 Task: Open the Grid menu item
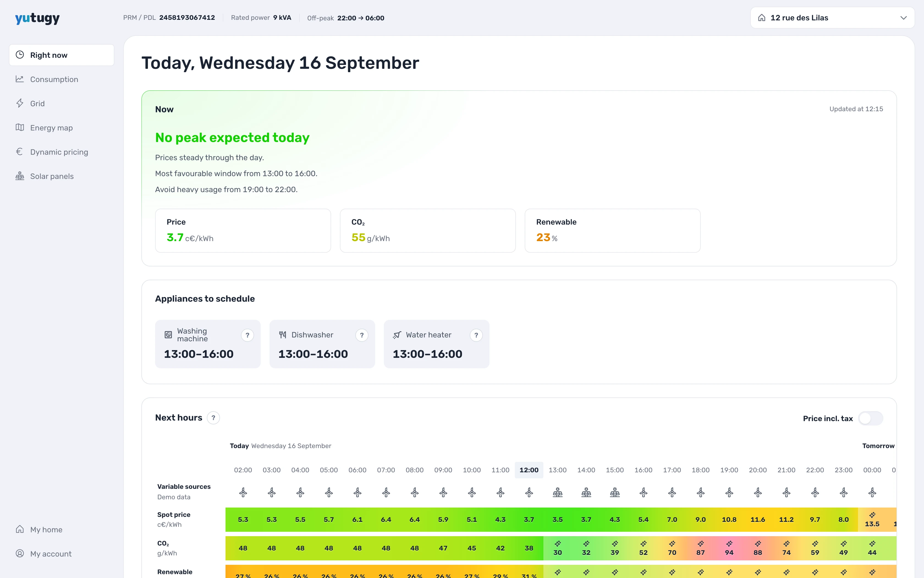62,103
